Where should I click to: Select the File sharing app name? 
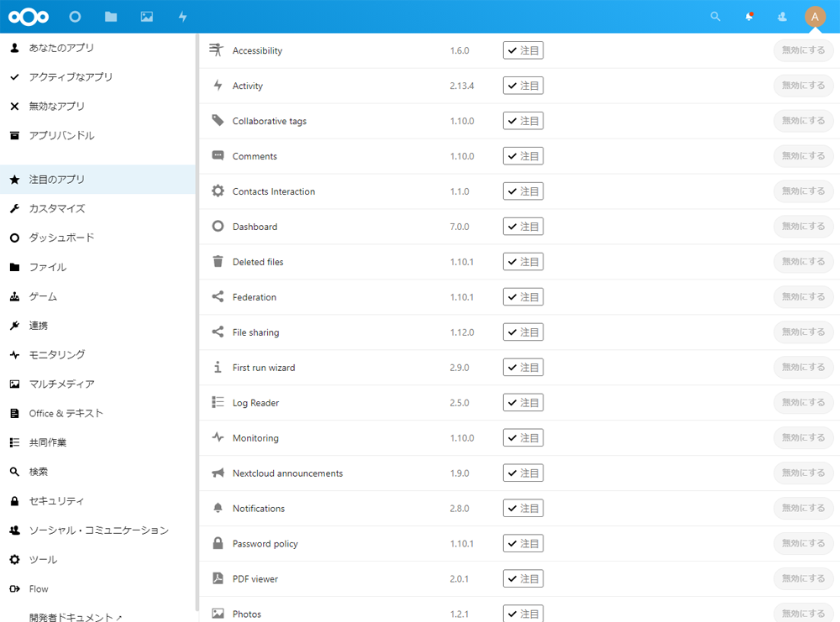[255, 332]
